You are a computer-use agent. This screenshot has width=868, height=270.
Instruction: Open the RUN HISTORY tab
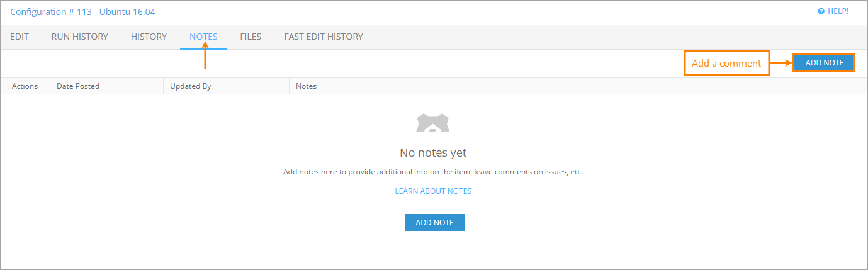click(x=80, y=37)
